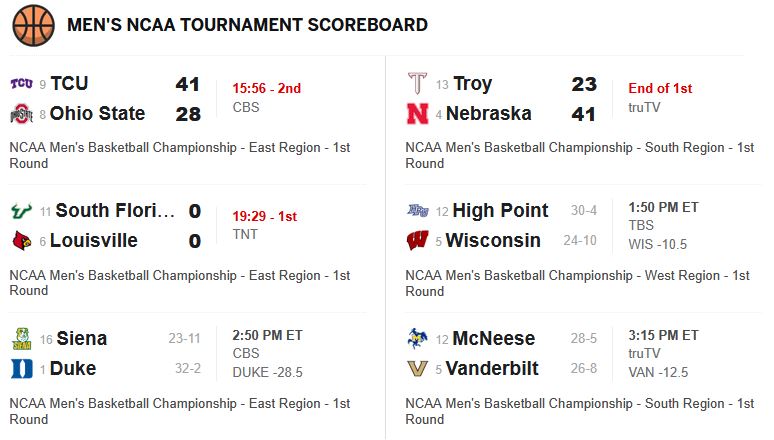This screenshot has width=774, height=440.
Task: Click the Ohio State team logo
Action: point(21,114)
